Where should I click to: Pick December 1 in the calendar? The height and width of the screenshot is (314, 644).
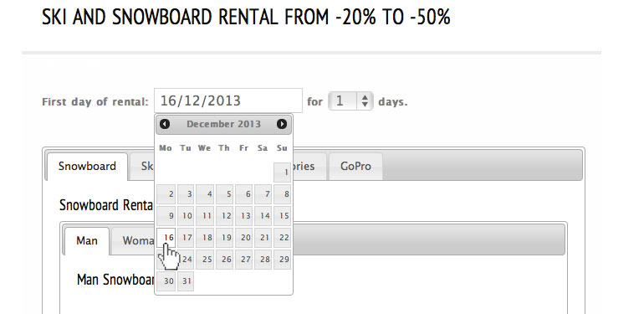coord(283,172)
